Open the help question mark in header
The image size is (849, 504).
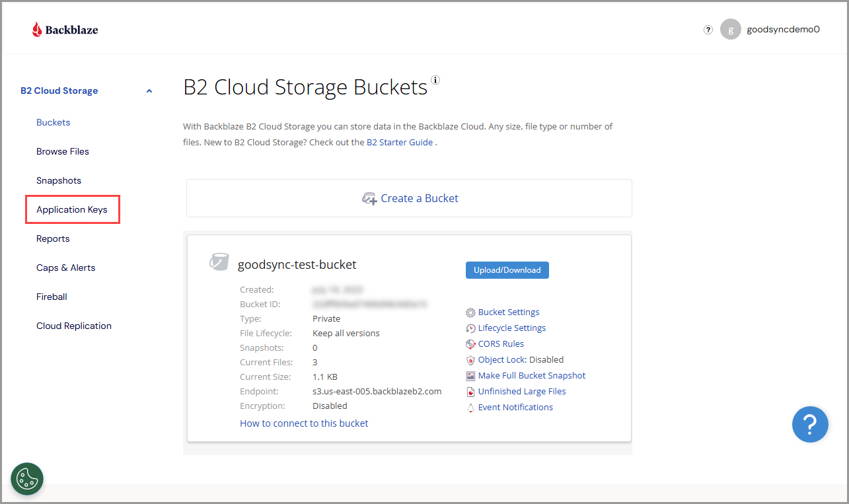[708, 29]
